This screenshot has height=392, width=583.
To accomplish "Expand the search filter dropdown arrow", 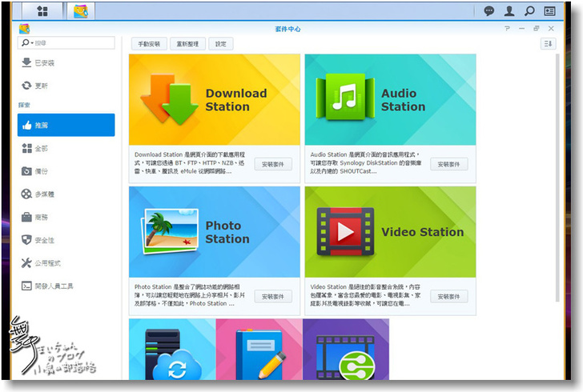I will coord(27,43).
